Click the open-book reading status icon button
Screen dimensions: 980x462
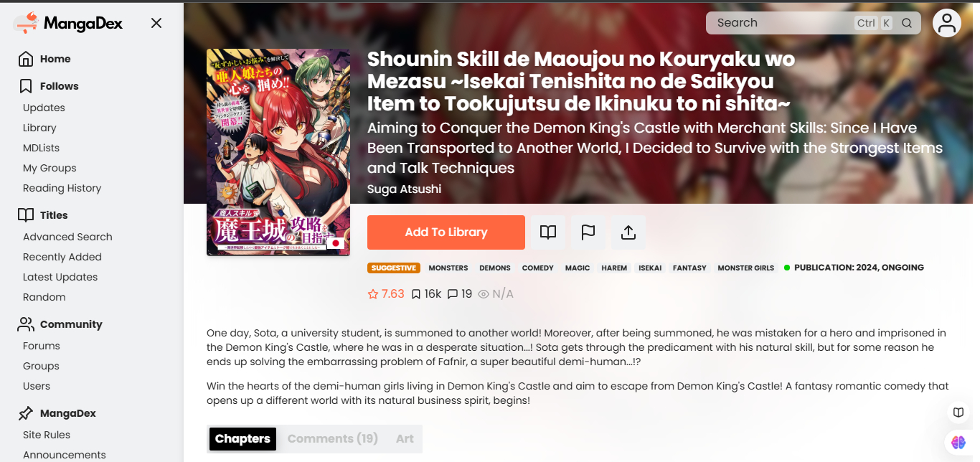pyautogui.click(x=548, y=232)
